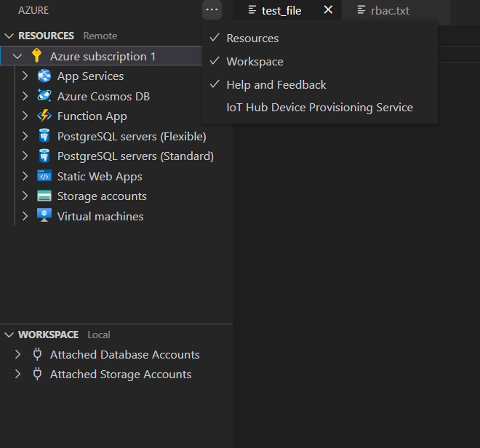Select the Azure Cosmos DB label

104,97
